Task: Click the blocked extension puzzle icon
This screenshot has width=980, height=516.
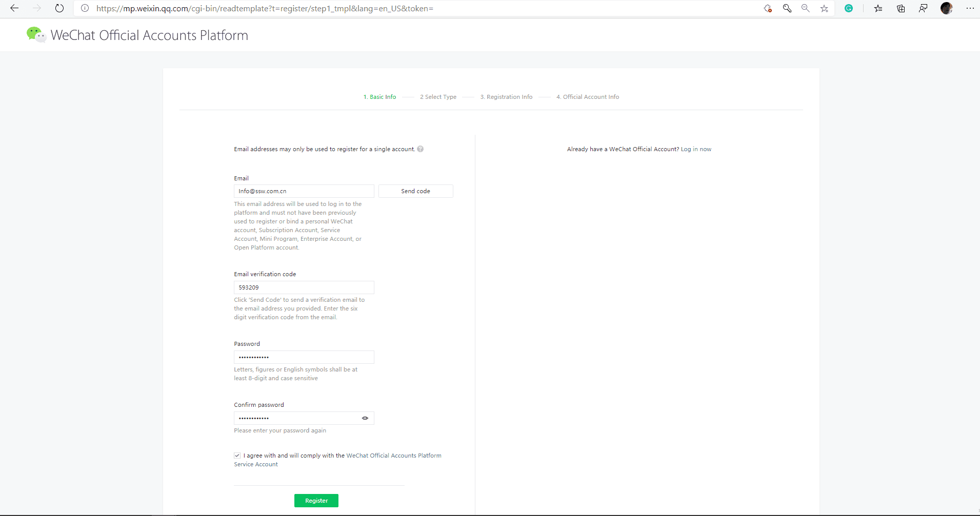Action: point(768,8)
